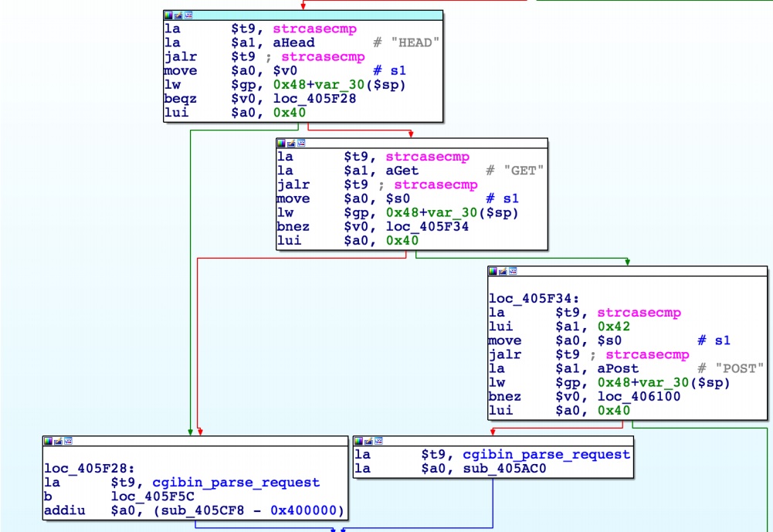Click the pencil edit icon on the GET block
The image size is (773, 532).
[x=291, y=143]
